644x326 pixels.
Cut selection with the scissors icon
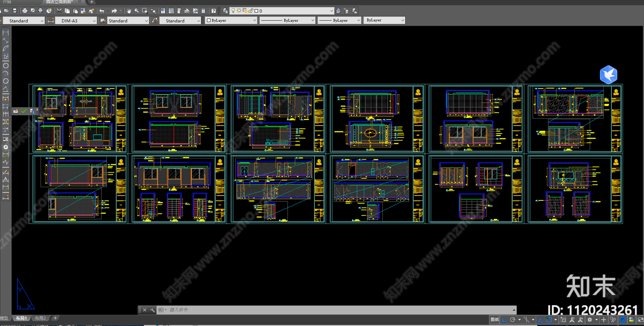(59, 11)
